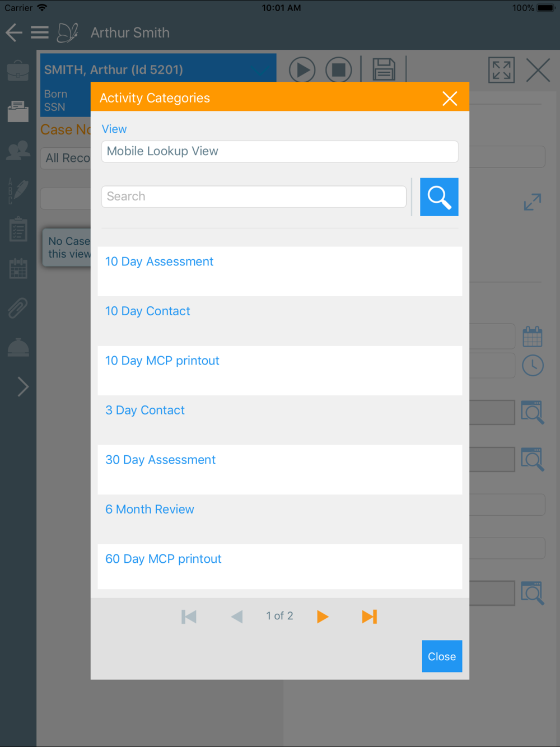The width and height of the screenshot is (560, 747).
Task: Click the blue magnifier search button
Action: pyautogui.click(x=439, y=197)
